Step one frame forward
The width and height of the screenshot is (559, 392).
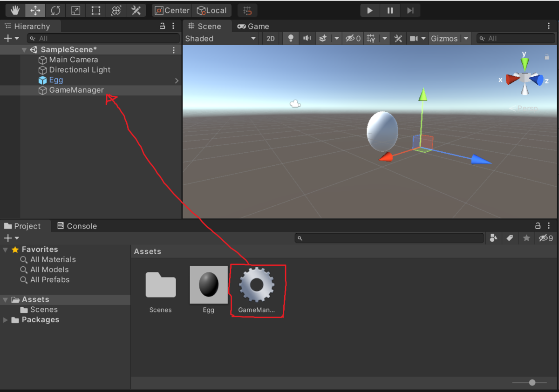click(410, 10)
